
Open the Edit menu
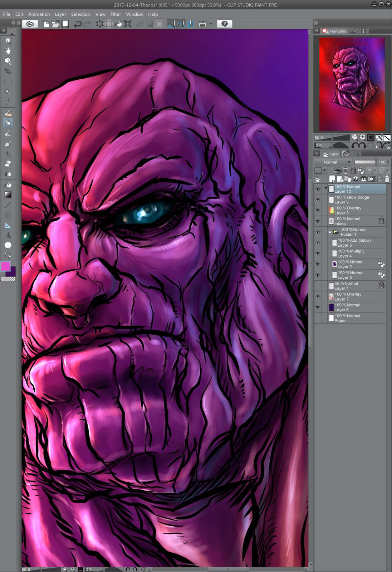point(19,14)
